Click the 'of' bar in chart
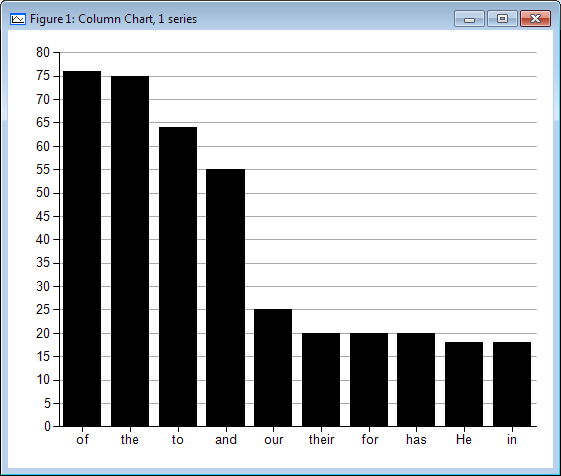The height and width of the screenshot is (476, 561). click(x=82, y=249)
